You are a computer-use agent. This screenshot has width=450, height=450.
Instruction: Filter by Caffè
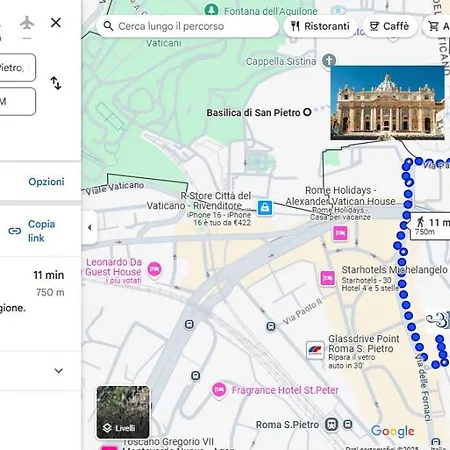point(390,26)
